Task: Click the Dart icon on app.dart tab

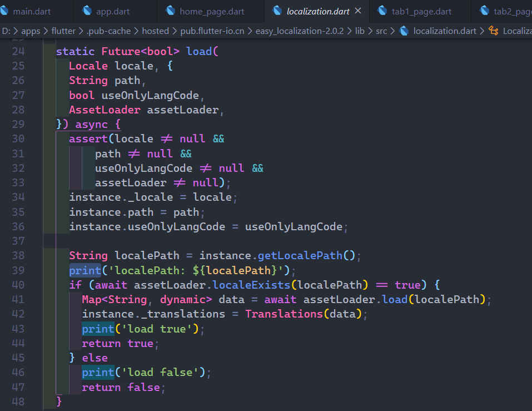Action: click(88, 11)
